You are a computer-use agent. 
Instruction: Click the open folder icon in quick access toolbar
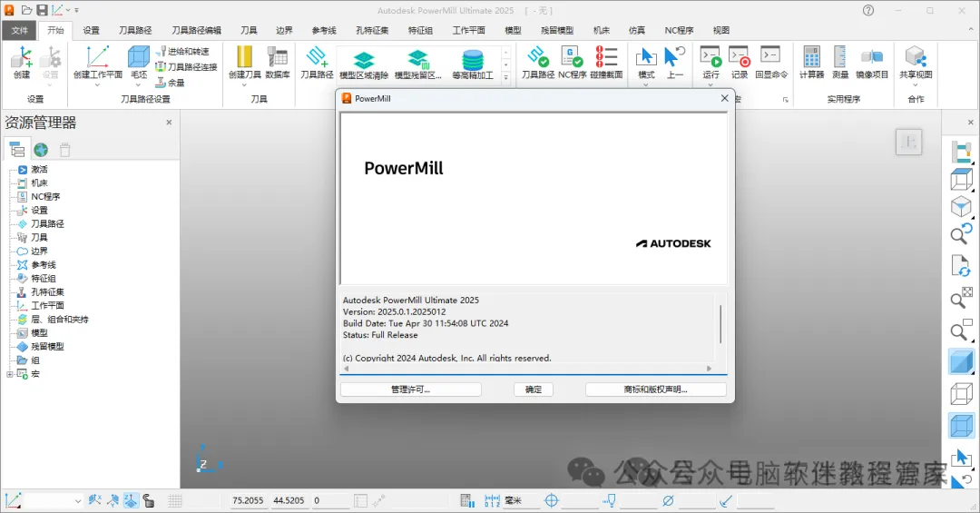click(x=27, y=10)
